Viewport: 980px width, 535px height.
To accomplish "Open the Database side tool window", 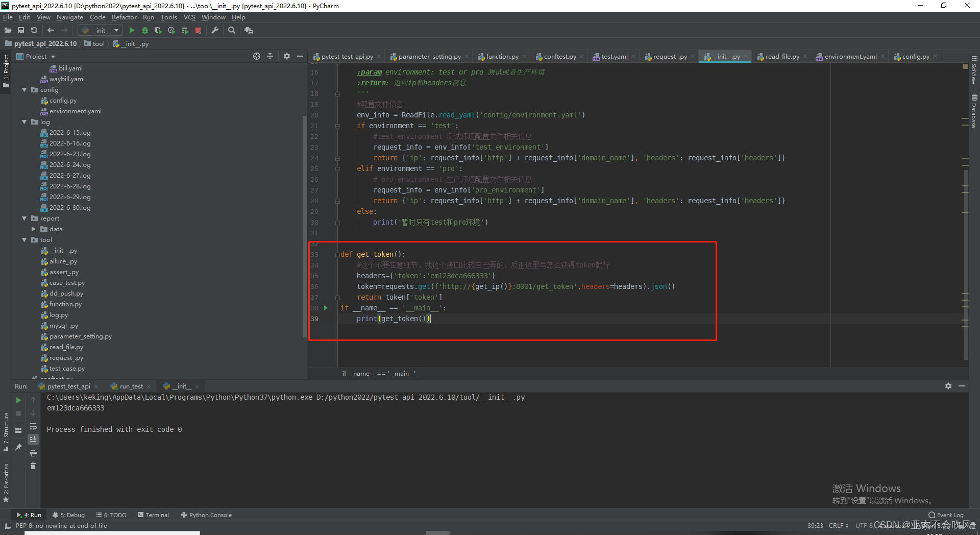I will [974, 111].
